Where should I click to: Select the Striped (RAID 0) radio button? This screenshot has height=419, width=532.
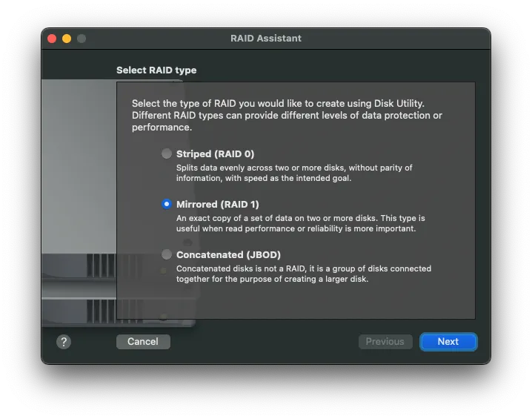[x=167, y=154]
